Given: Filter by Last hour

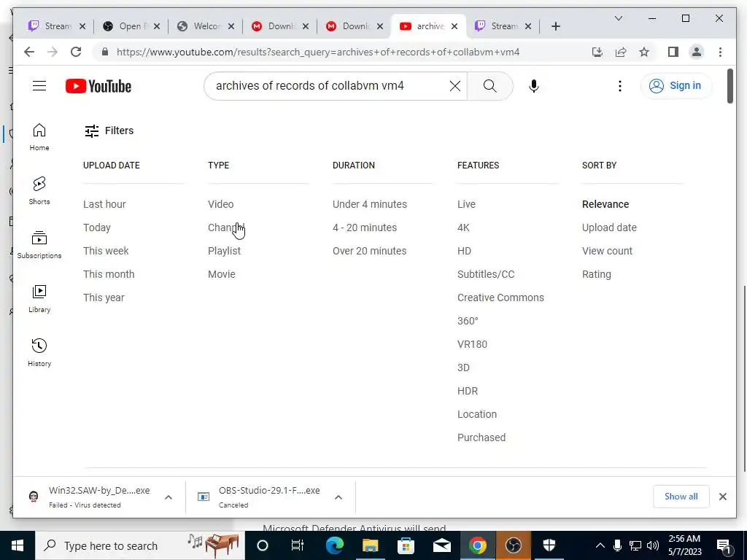Looking at the screenshot, I should pyautogui.click(x=104, y=204).
